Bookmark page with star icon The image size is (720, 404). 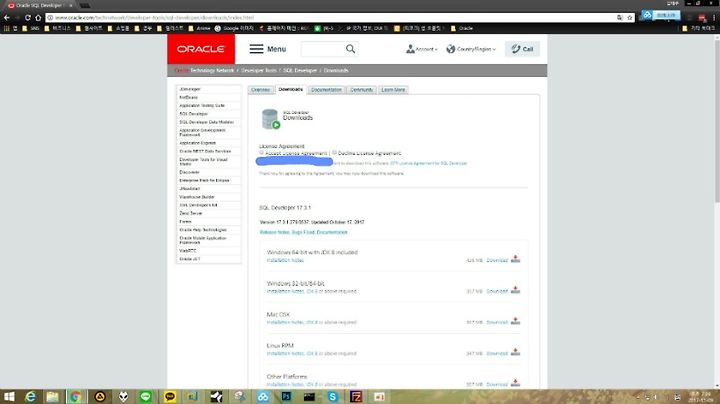tap(630, 17)
